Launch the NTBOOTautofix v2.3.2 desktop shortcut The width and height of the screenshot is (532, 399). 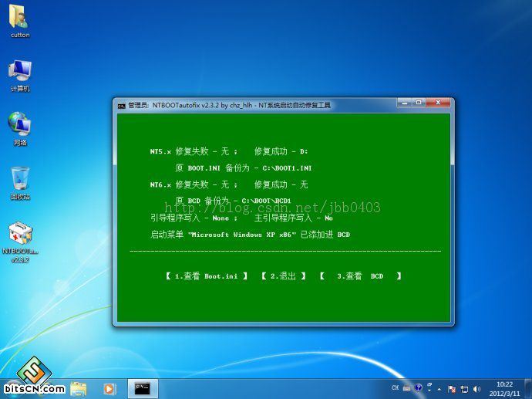tap(20, 242)
